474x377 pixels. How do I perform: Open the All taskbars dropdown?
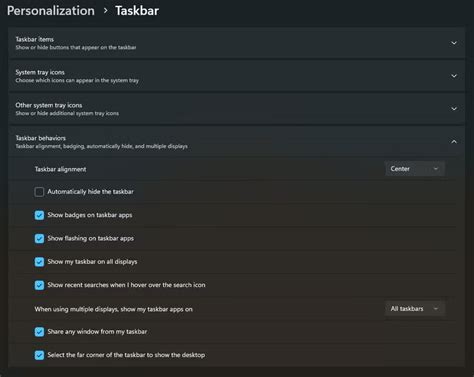[x=415, y=309]
